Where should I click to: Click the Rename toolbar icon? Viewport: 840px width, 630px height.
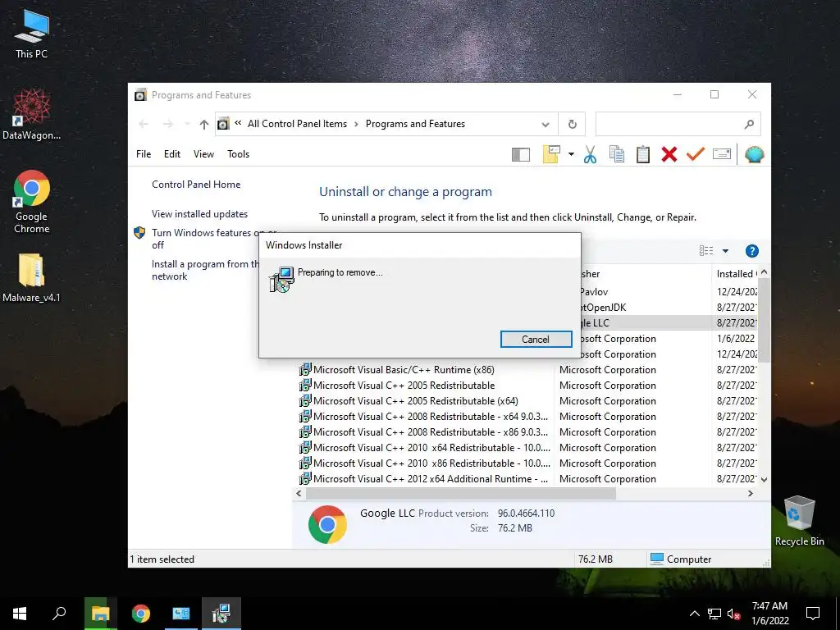[x=722, y=154]
